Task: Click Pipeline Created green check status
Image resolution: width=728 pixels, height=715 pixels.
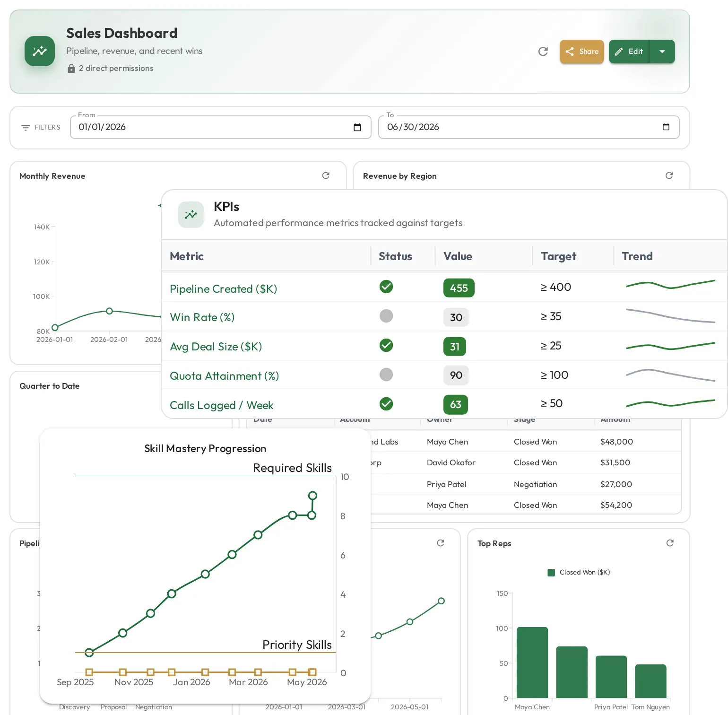Action: (x=386, y=287)
